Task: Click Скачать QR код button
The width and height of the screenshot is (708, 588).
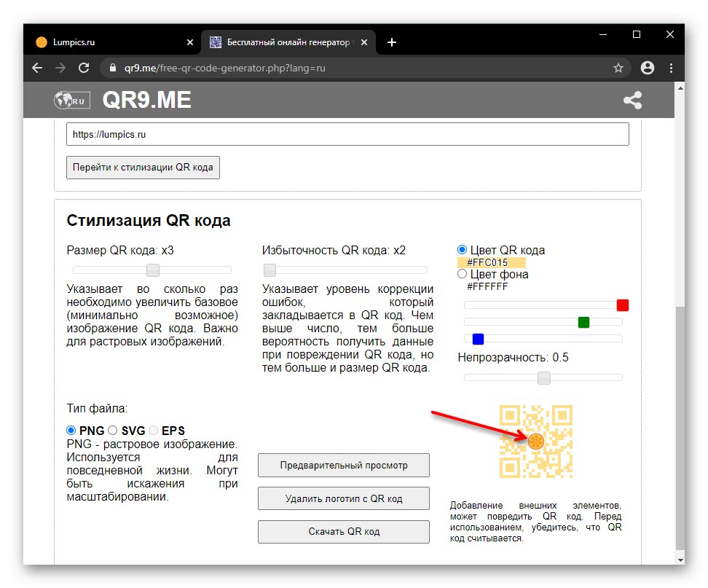Action: [344, 532]
